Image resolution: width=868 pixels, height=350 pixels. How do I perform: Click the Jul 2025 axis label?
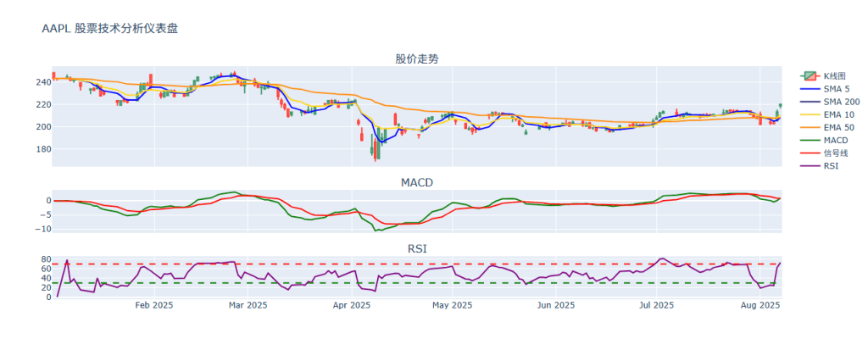point(657,305)
